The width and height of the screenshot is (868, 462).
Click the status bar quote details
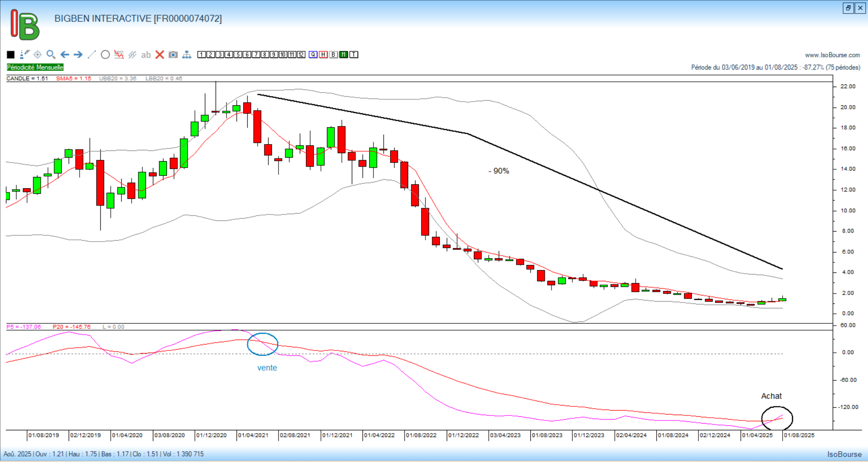[x=104, y=454]
